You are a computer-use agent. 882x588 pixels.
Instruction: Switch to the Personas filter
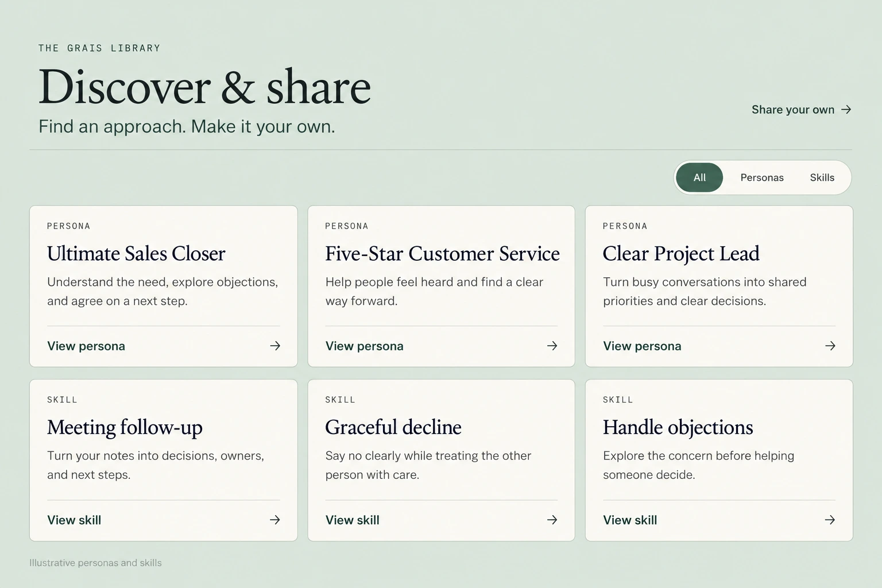tap(762, 177)
